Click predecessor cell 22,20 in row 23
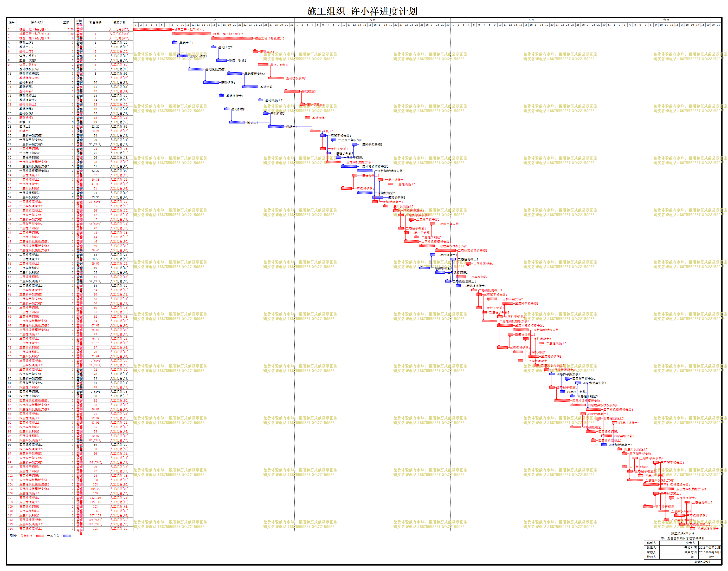 point(95,126)
